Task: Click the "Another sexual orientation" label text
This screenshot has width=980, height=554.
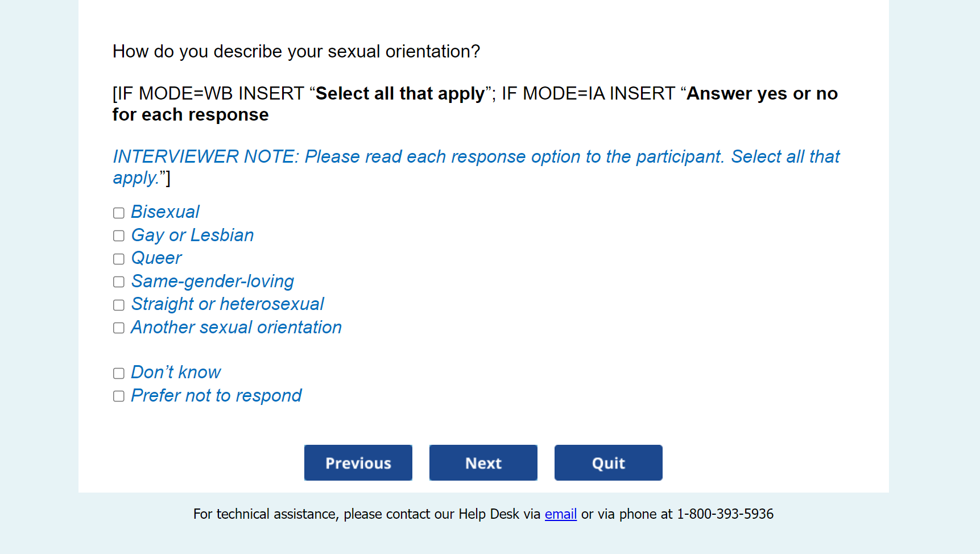Action: point(236,328)
